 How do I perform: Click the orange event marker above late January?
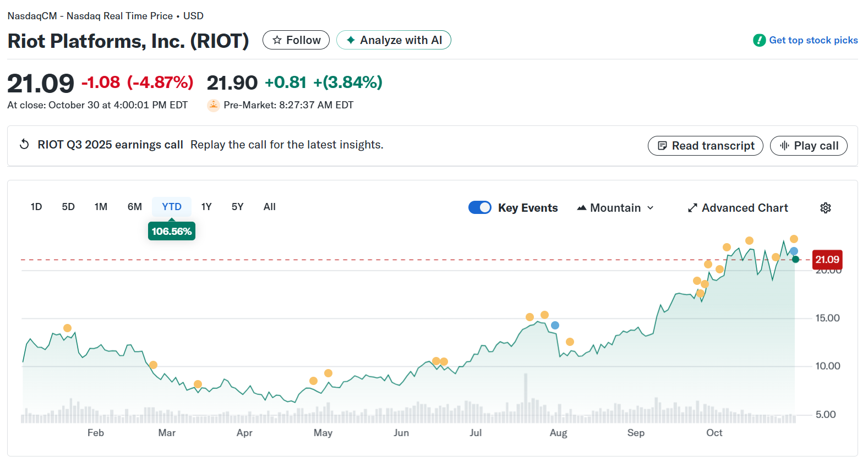tap(67, 328)
